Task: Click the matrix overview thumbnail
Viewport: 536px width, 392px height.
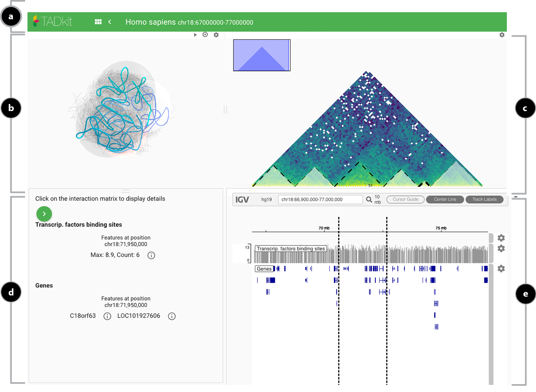Action: [262, 55]
